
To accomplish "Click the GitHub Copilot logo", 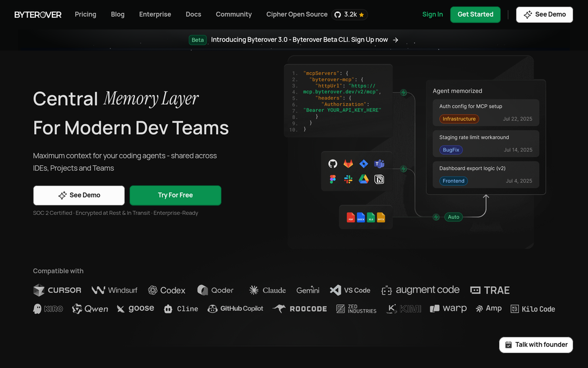I will click(235, 309).
